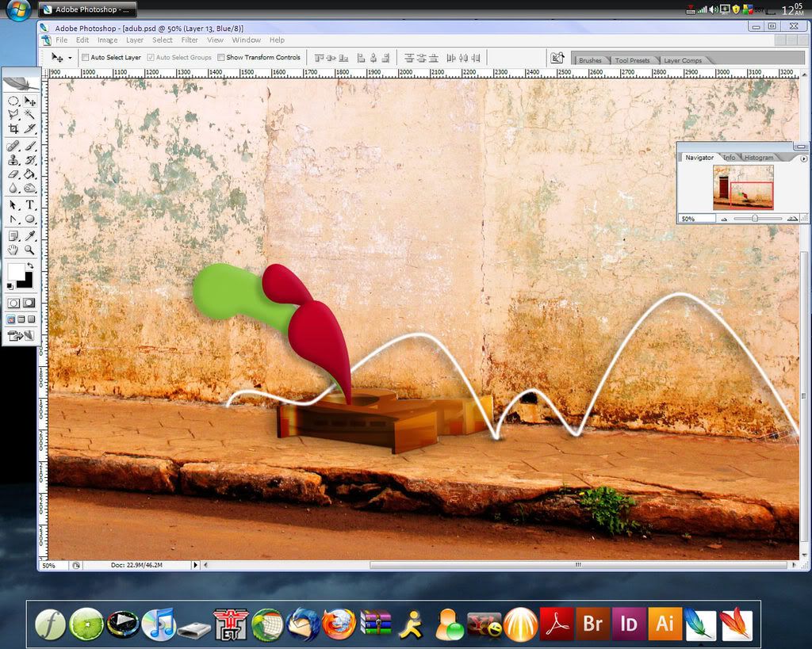Screen dimensions: 812x649
Task: Open the Filter menu
Action: pyautogui.click(x=190, y=40)
